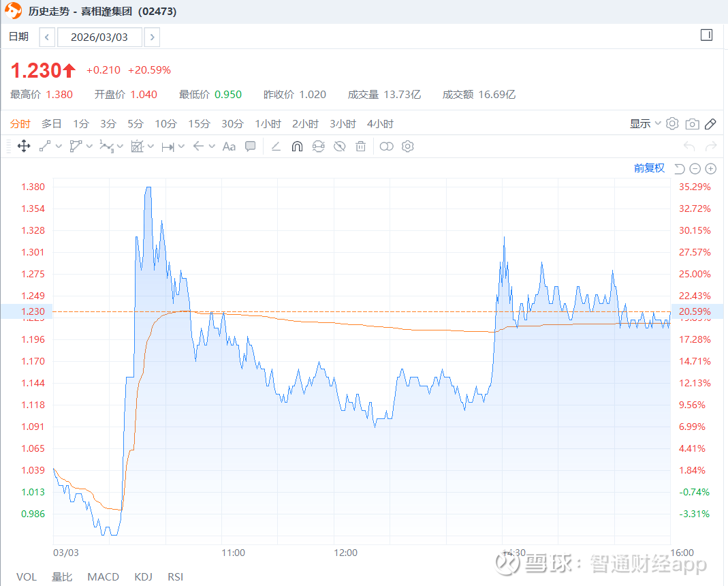Select the Aa text annotation tool
The width and height of the screenshot is (728, 586).
point(230,146)
